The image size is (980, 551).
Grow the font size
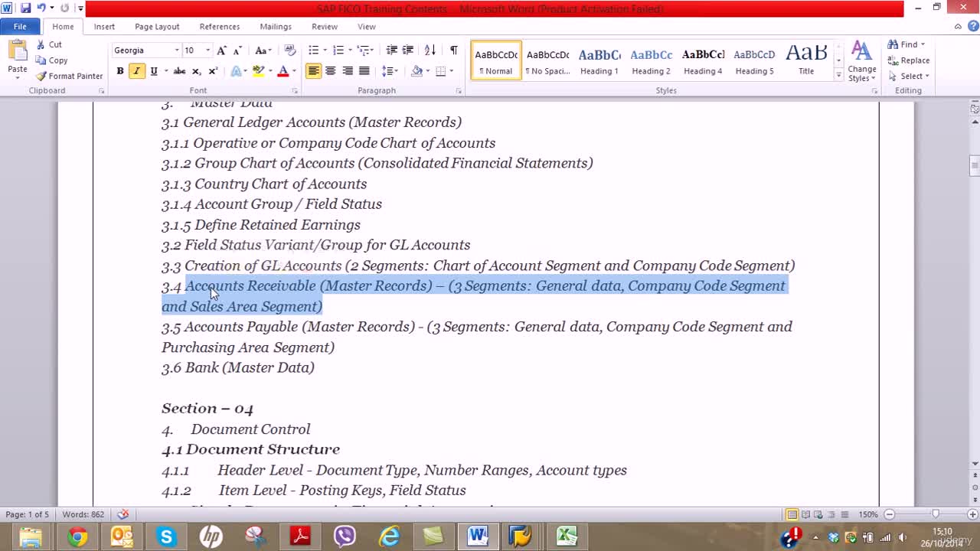pyautogui.click(x=221, y=51)
